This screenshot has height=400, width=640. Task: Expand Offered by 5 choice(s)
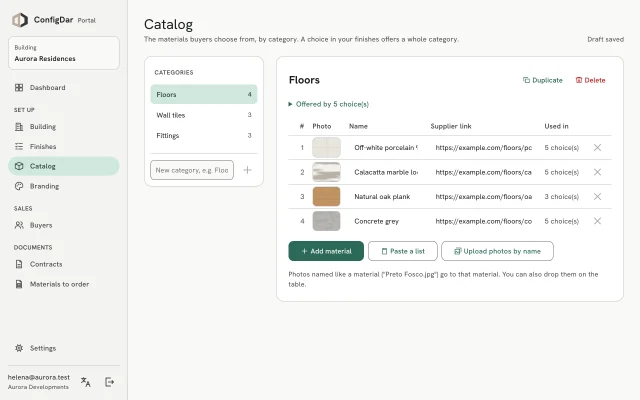click(x=329, y=104)
